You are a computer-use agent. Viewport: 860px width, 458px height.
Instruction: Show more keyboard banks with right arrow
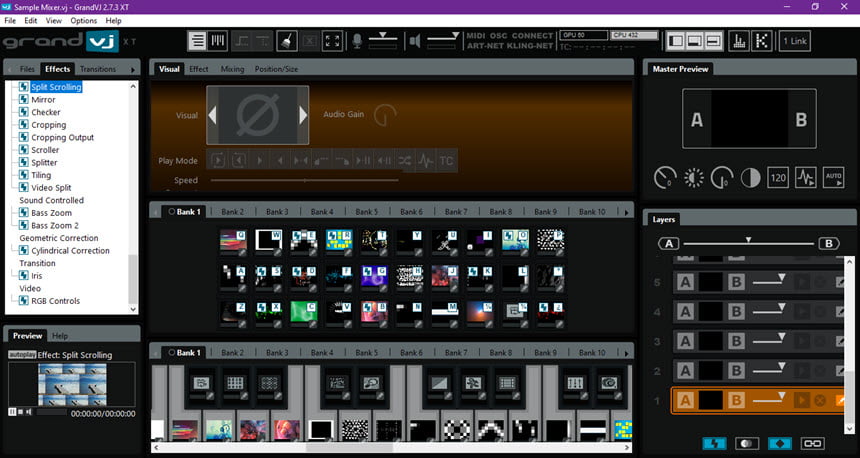pos(627,353)
